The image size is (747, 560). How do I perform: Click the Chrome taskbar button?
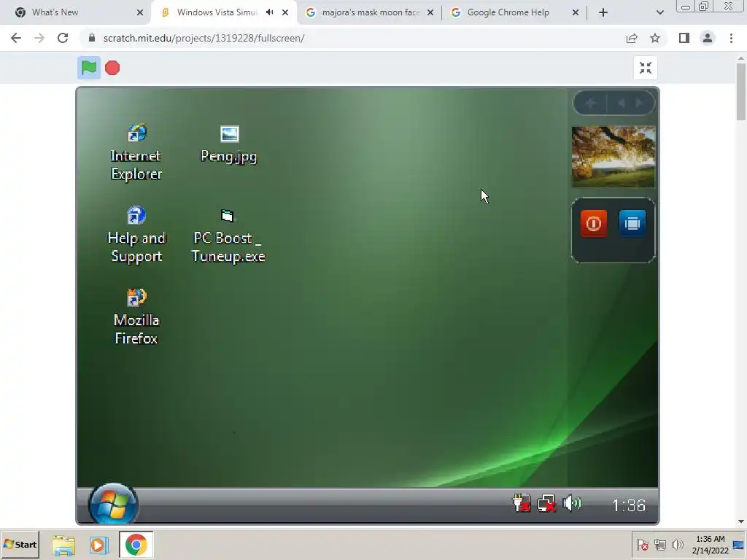(136, 544)
